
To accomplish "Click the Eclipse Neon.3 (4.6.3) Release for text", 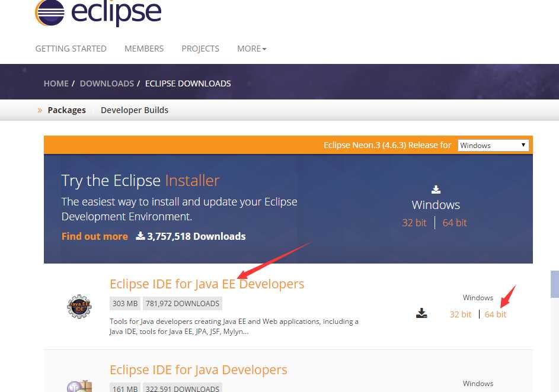I will 387,145.
